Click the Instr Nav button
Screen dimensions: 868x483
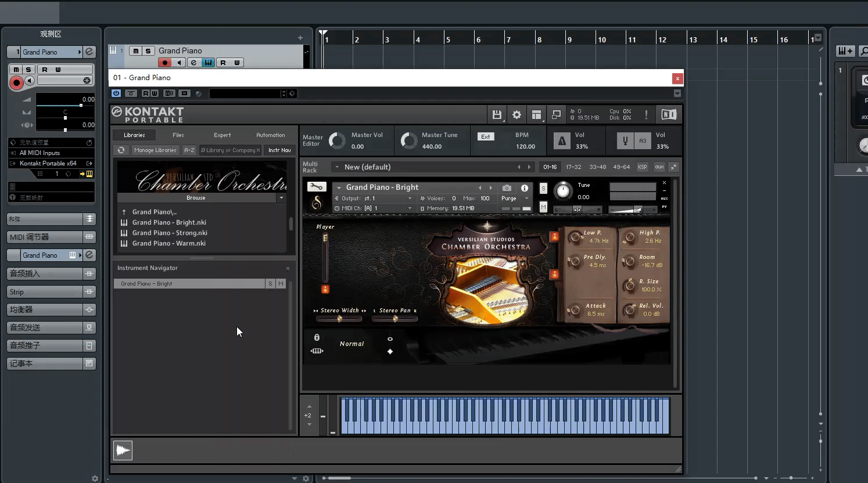(279, 150)
